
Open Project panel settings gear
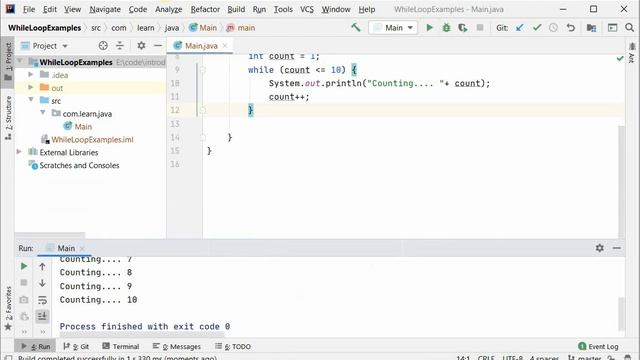(x=141, y=46)
